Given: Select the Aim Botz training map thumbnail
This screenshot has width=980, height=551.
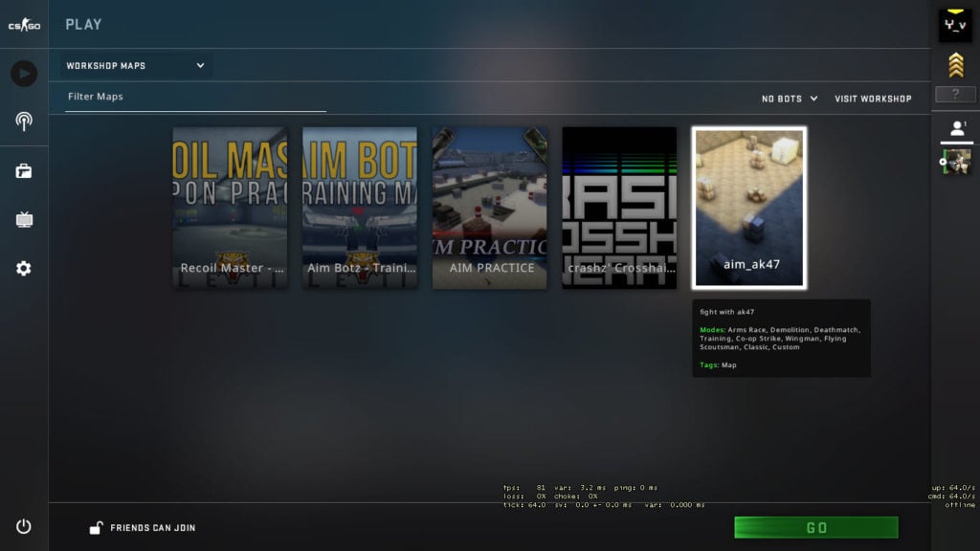Looking at the screenshot, I should click(360, 208).
